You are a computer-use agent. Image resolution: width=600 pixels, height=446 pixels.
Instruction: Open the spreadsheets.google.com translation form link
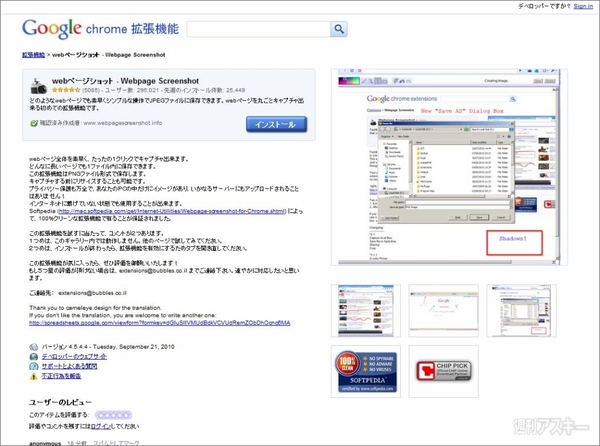click(160, 323)
